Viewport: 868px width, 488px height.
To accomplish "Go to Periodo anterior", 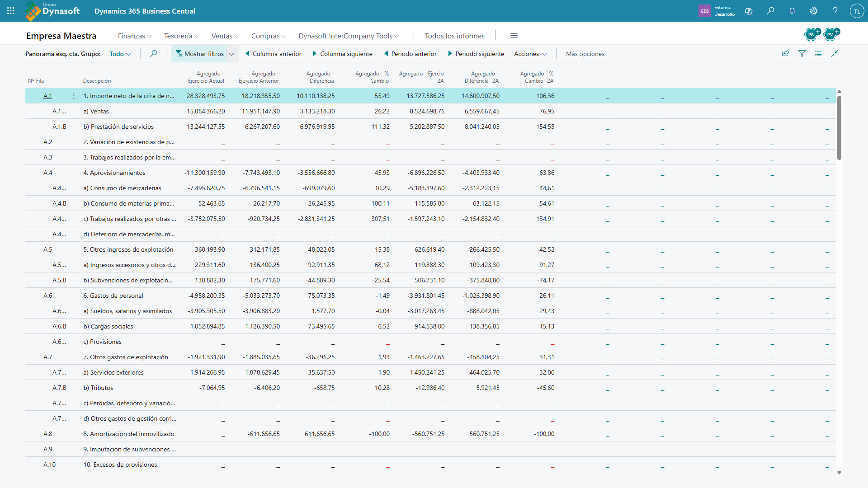I will [410, 54].
